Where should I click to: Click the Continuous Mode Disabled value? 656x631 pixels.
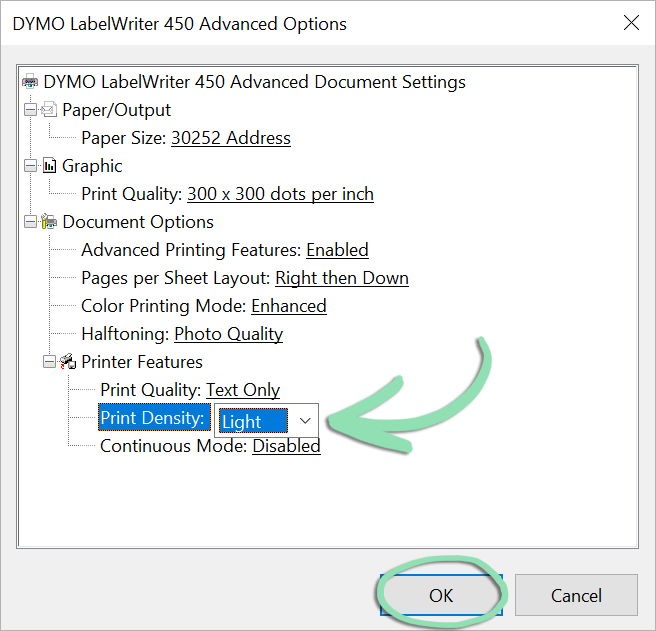tap(286, 446)
